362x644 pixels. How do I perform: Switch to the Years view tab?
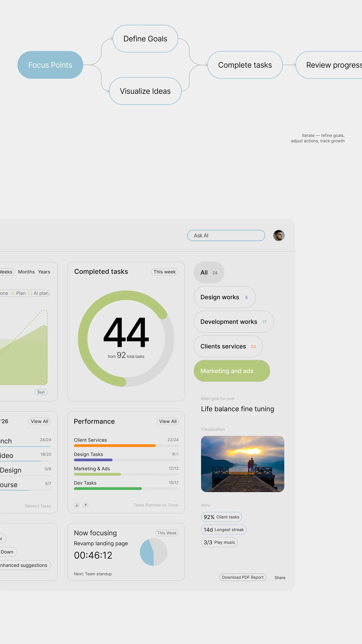point(44,272)
